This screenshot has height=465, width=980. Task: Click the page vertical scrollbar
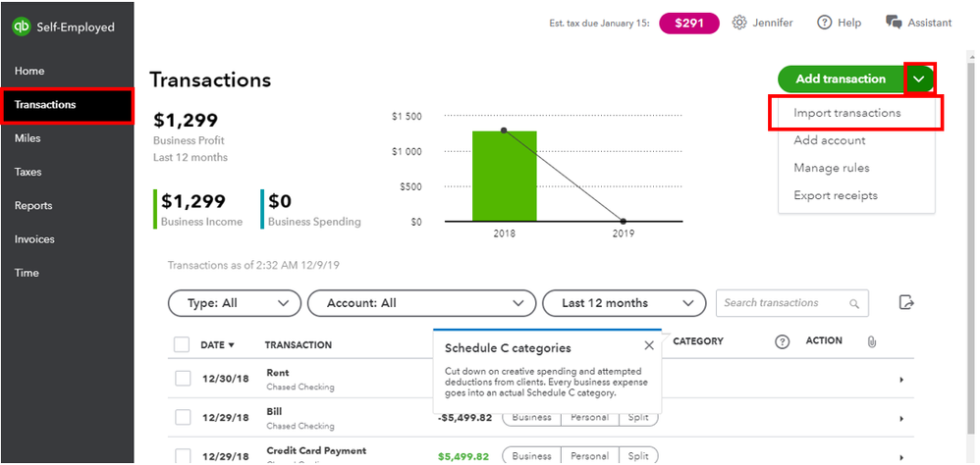971,249
